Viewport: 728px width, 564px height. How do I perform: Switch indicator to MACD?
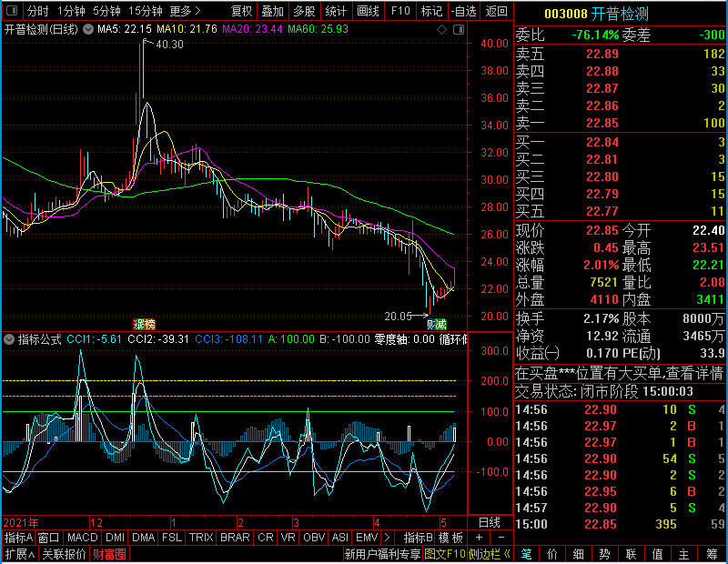coord(82,538)
